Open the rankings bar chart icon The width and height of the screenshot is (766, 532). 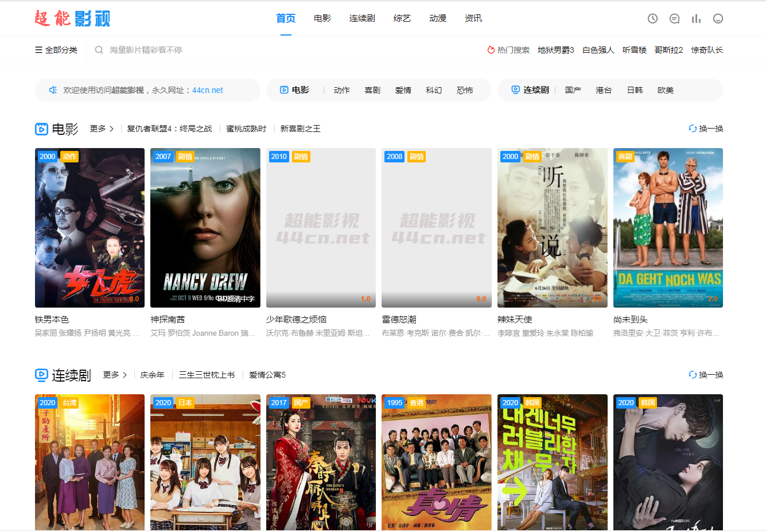(x=696, y=18)
